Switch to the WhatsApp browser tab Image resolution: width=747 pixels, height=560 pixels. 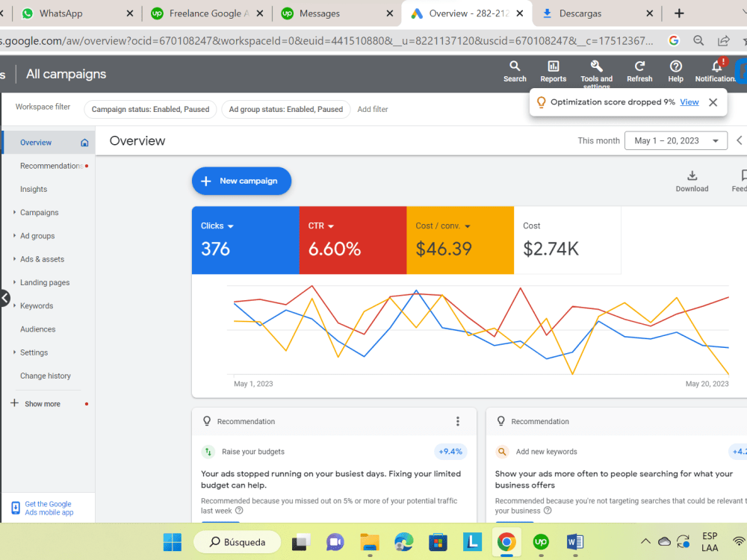[x=61, y=13]
